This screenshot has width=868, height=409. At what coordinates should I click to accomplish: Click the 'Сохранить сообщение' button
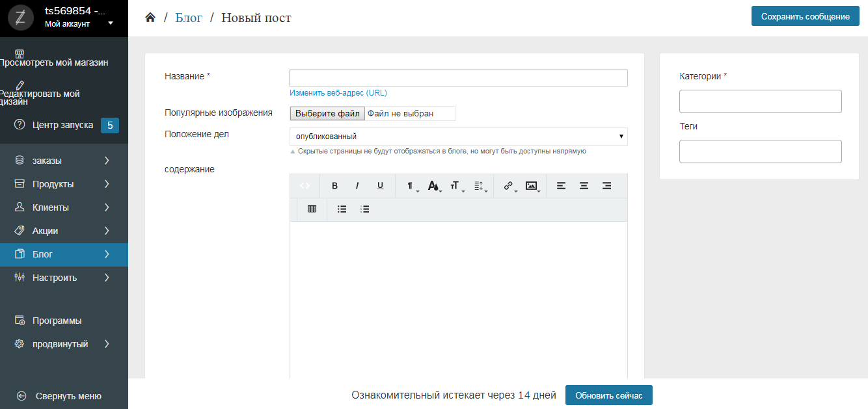coord(805,16)
